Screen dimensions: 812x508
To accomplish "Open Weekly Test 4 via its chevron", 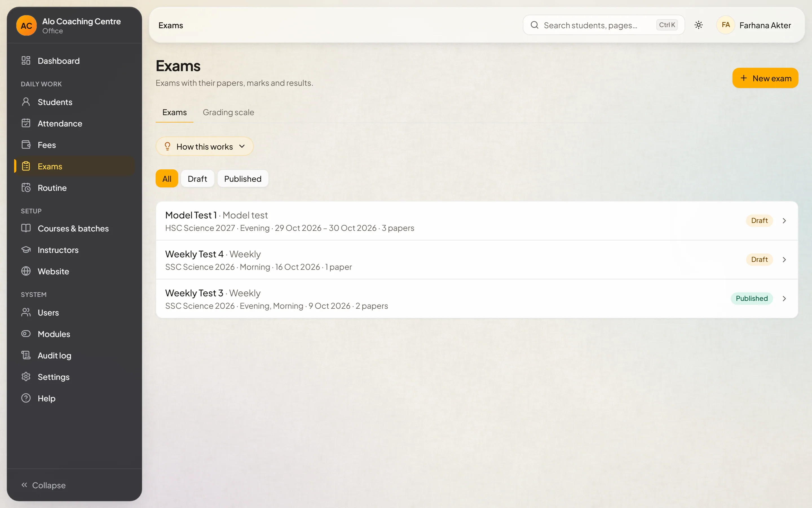I will 784,260.
